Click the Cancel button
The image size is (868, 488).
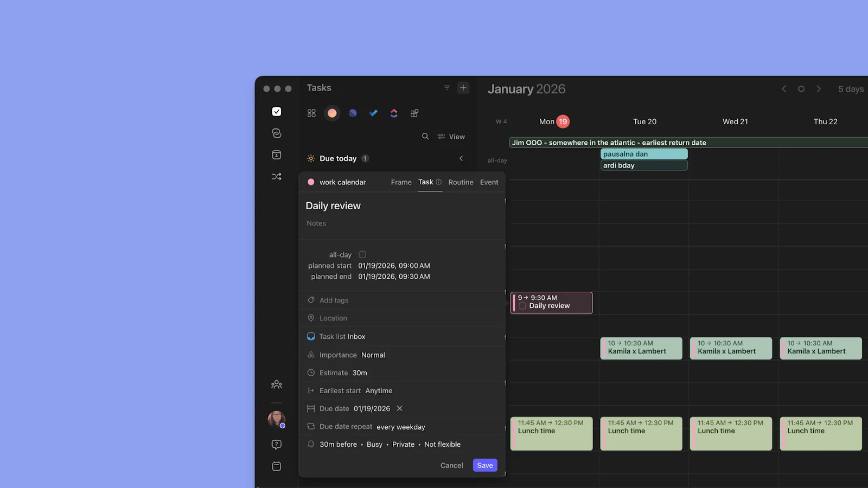coord(451,465)
